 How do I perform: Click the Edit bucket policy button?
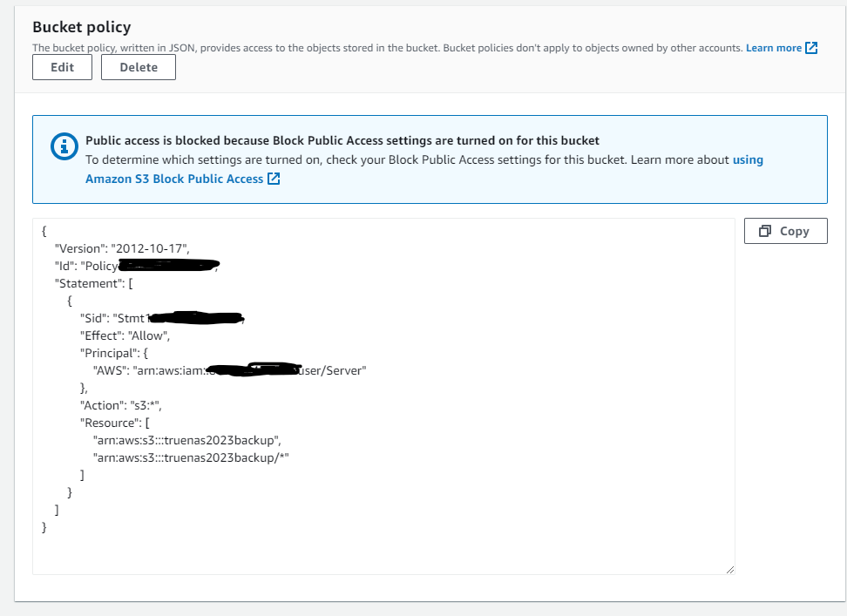62,67
